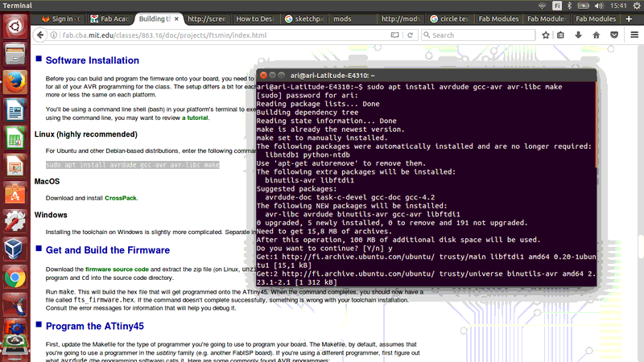644x362 pixels.
Task: Open Ubuntu Software Center in launcher
Action: coord(14,194)
